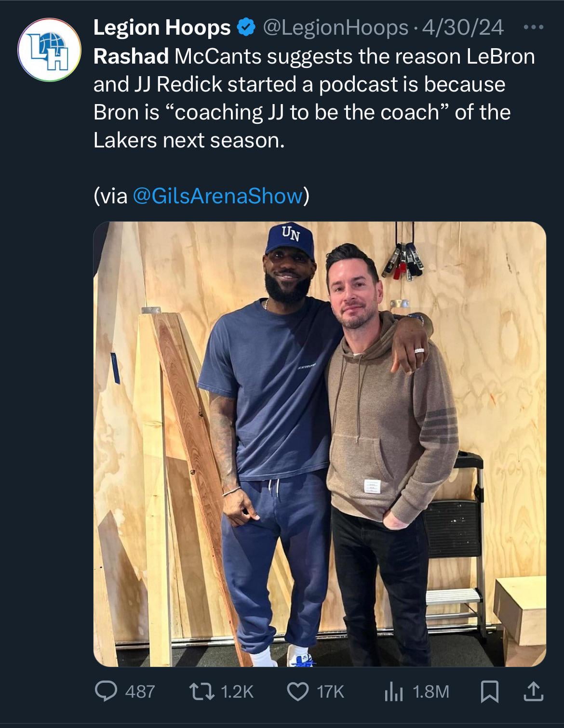
Task: Open the Legion Hoops profile avatar
Action: point(49,50)
